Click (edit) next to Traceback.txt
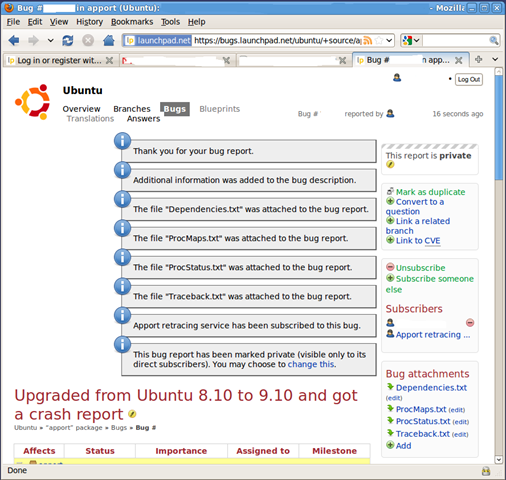The image size is (506, 480). [460, 434]
